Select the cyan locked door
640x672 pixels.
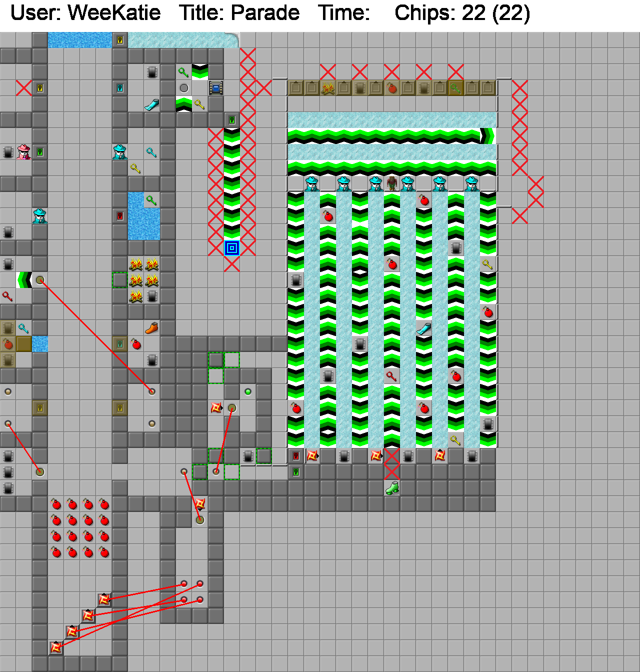click(120, 88)
